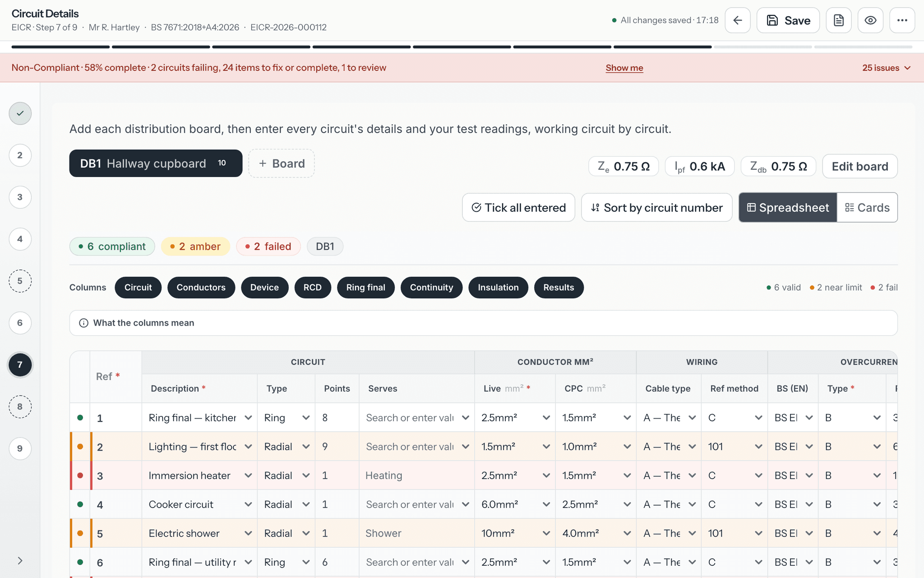Open Description dropdown for Immersion heater
Screen dimensions: 924x578
[x=199, y=475]
